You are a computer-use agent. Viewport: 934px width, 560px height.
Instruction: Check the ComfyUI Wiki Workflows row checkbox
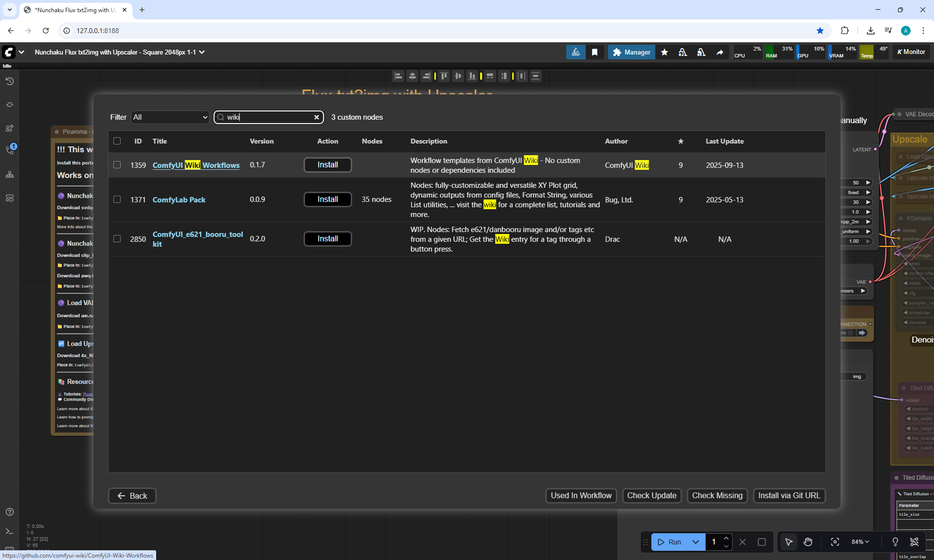pyautogui.click(x=117, y=165)
